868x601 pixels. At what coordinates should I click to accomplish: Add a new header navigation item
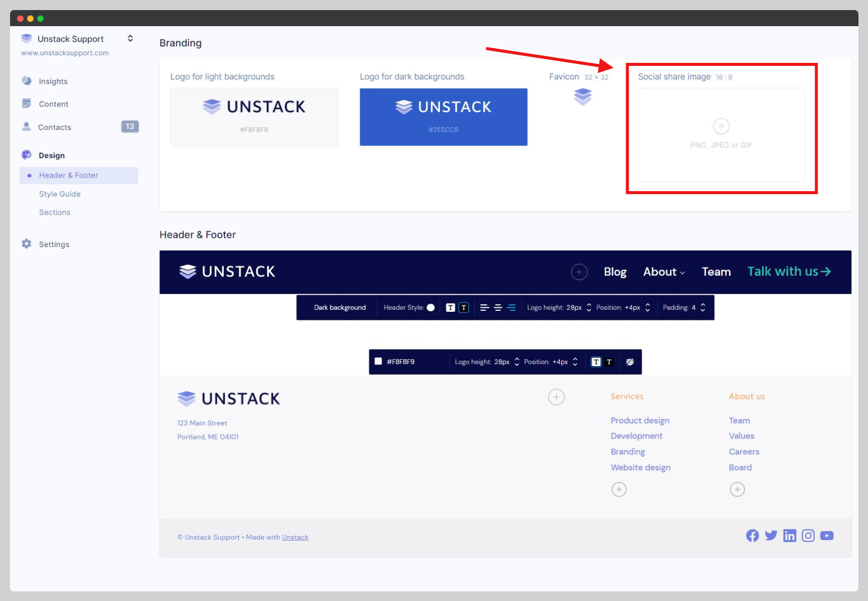pos(579,272)
